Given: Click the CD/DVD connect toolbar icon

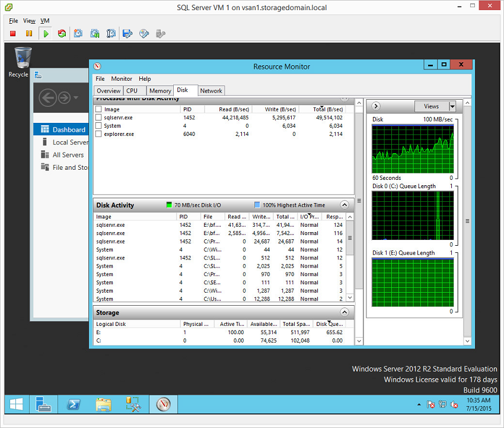Looking at the screenshot, I should [144, 33].
